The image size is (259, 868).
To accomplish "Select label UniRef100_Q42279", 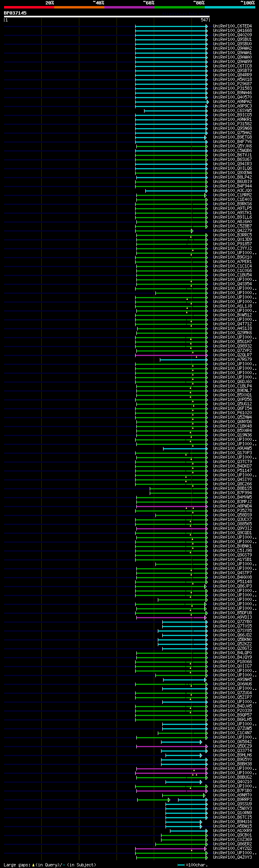I will coord(232,230).
